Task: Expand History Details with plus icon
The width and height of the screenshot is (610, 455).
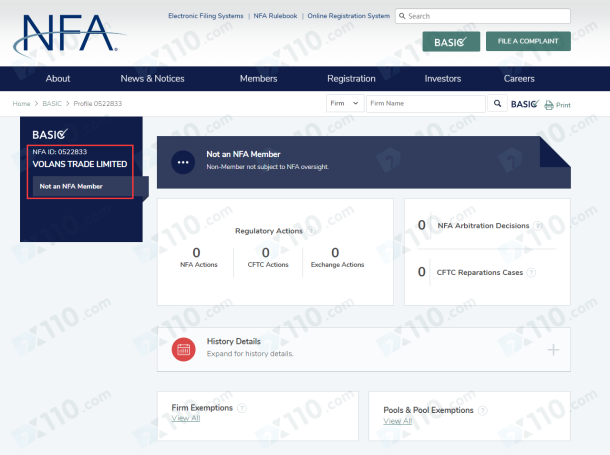Action: [553, 350]
